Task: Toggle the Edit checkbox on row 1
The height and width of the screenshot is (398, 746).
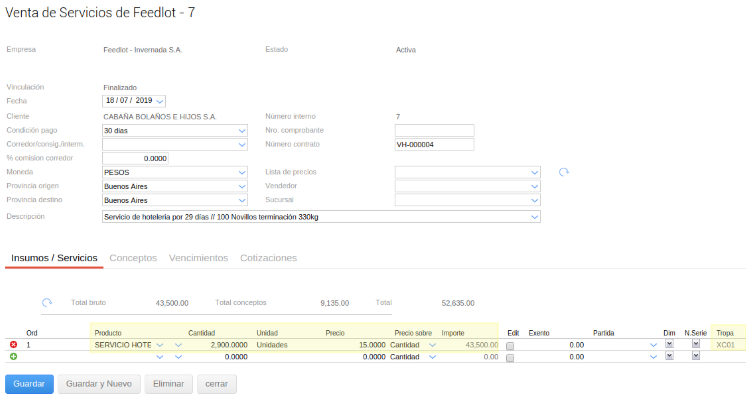Action: pyautogui.click(x=510, y=346)
